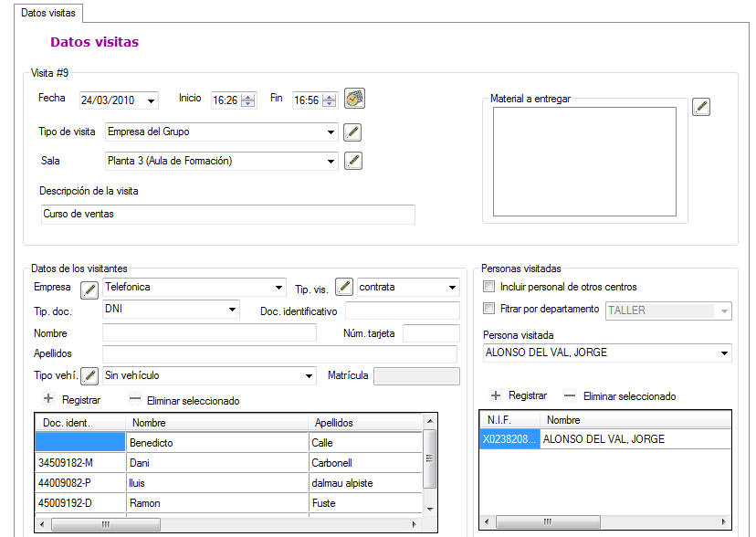Click the Nombre header in Personas visitadas table

635,420
